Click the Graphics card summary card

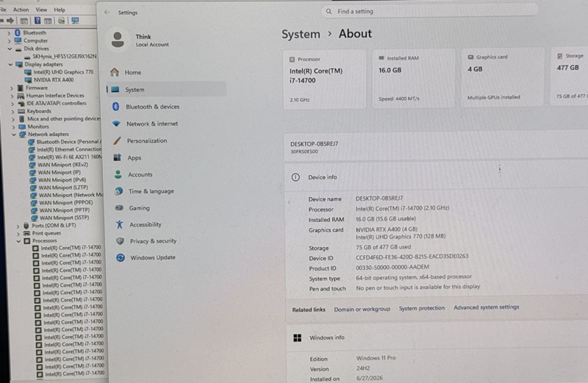503,77
